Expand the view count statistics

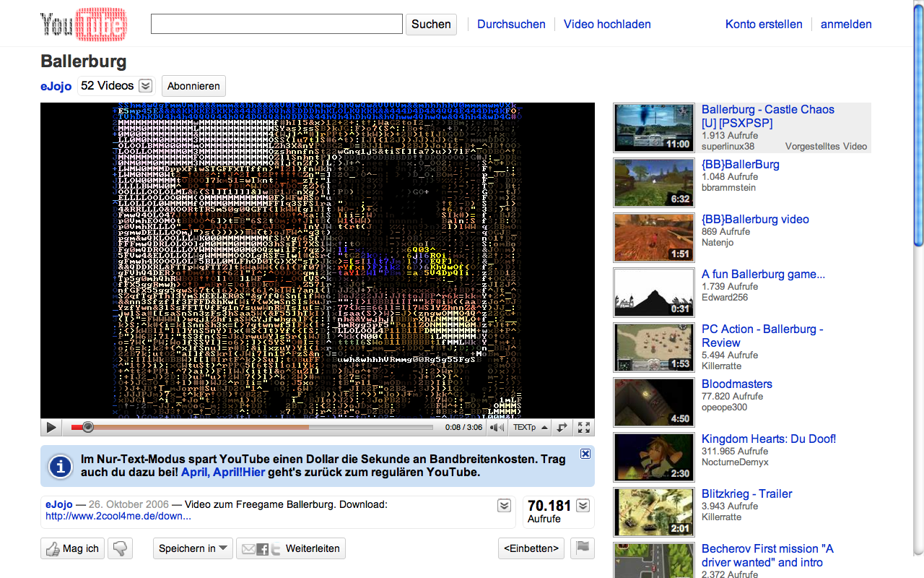coord(583,506)
